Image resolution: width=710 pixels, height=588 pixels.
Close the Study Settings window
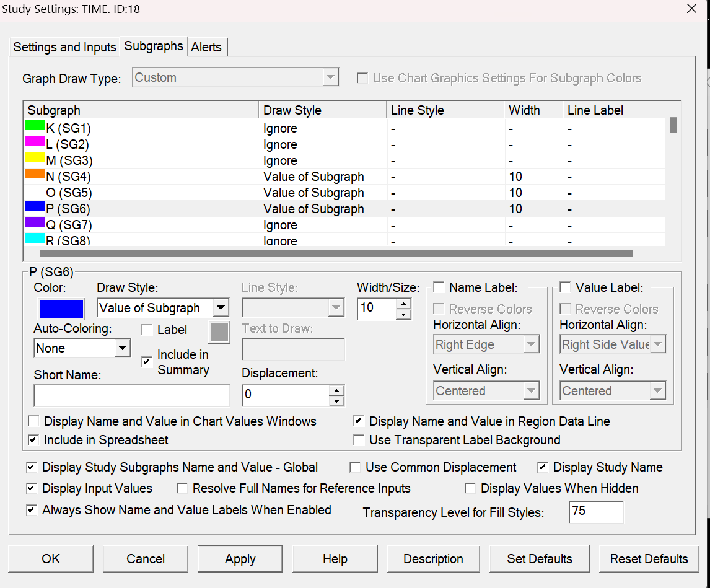(691, 9)
